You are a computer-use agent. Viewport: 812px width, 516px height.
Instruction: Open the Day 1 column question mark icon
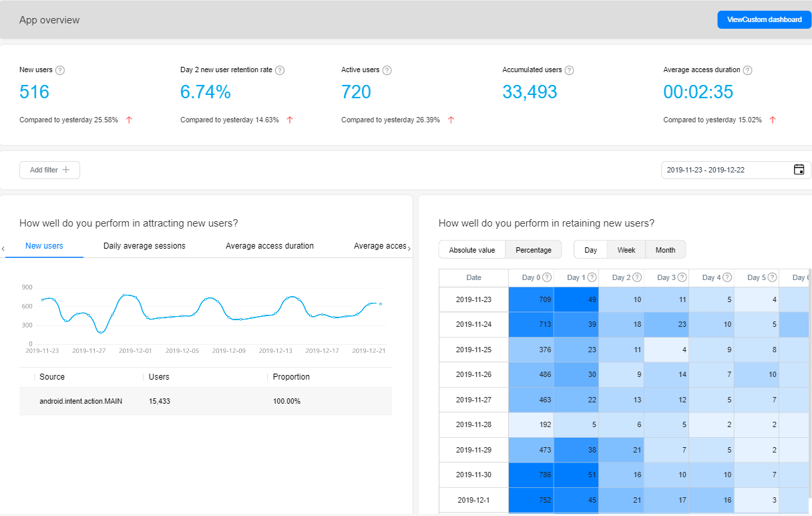click(592, 277)
